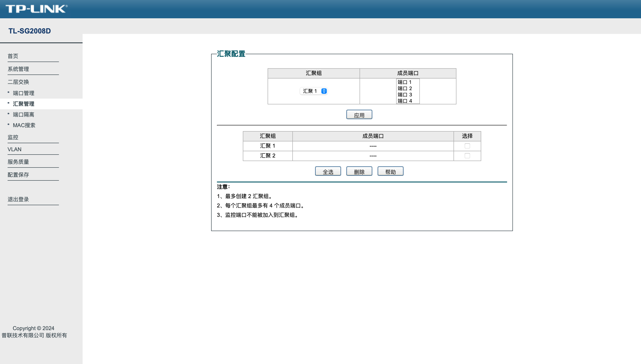Go to 端口管理 submenu
641x364 pixels.
[23, 93]
